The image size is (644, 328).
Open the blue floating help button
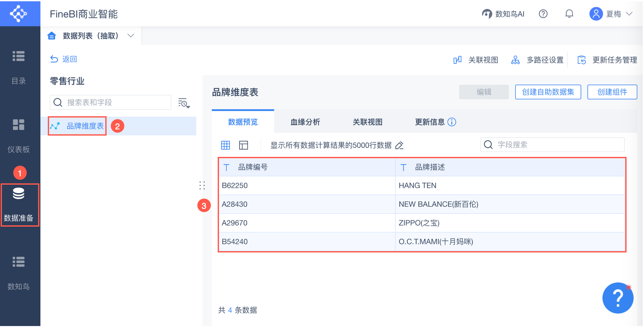pyautogui.click(x=618, y=298)
